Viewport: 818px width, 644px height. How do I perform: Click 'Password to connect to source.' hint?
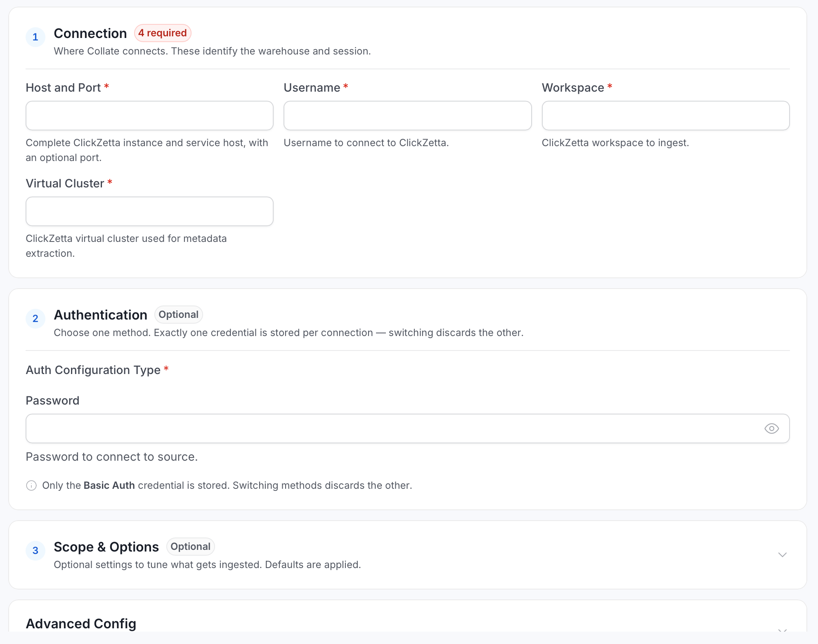[112, 457]
